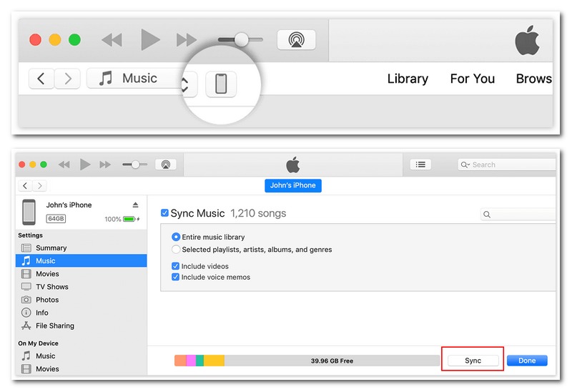Click forward arrow in lower window
This screenshot has height=392, width=572.
pyautogui.click(x=39, y=186)
